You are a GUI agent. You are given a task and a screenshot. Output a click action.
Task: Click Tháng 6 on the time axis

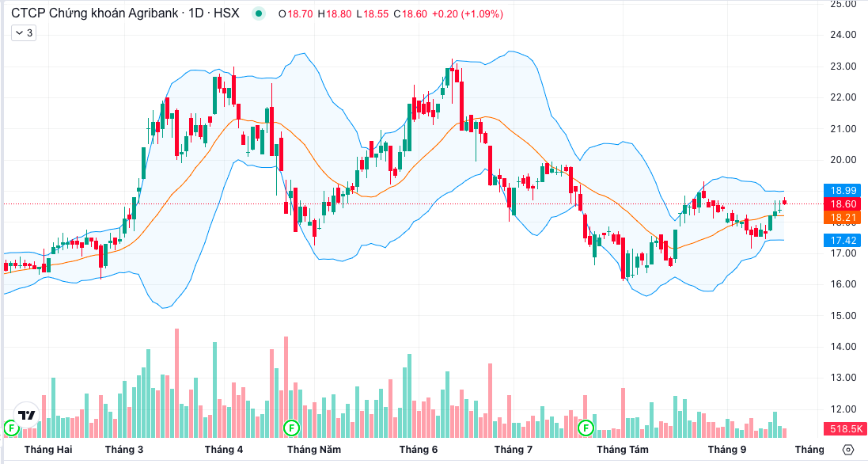[419, 450]
